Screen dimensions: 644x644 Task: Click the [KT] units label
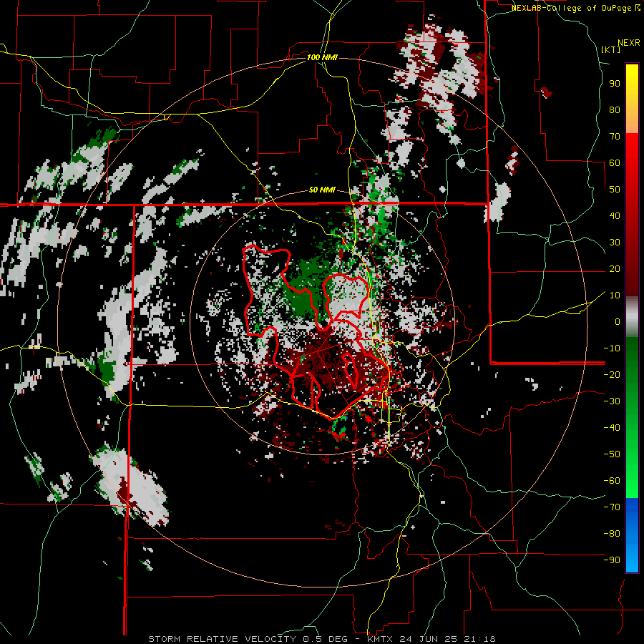tap(611, 49)
